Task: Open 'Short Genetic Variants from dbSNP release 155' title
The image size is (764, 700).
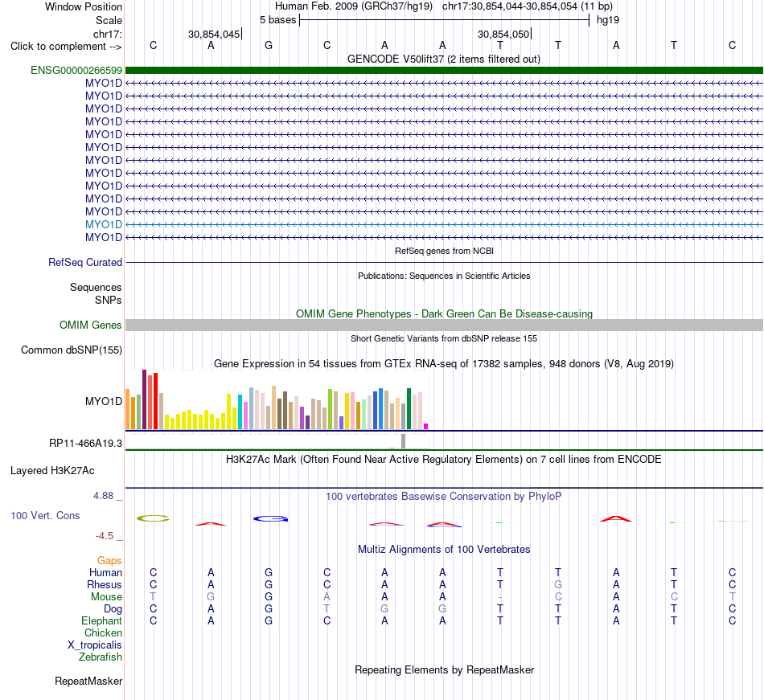Action: point(444,339)
